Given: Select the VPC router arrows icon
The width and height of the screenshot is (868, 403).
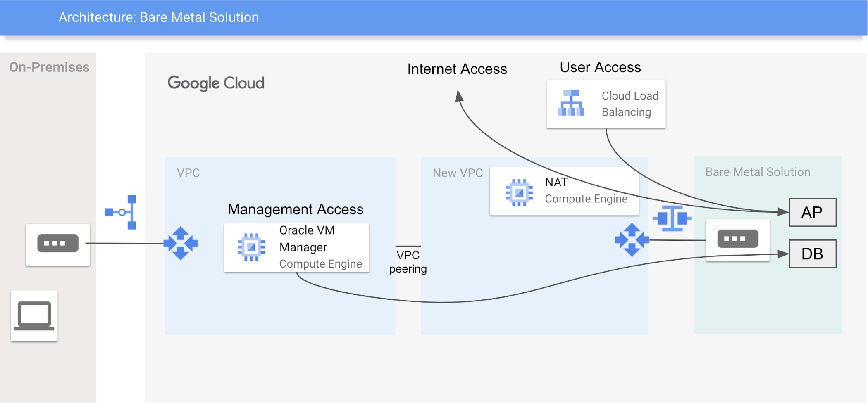Looking at the screenshot, I should 181,243.
